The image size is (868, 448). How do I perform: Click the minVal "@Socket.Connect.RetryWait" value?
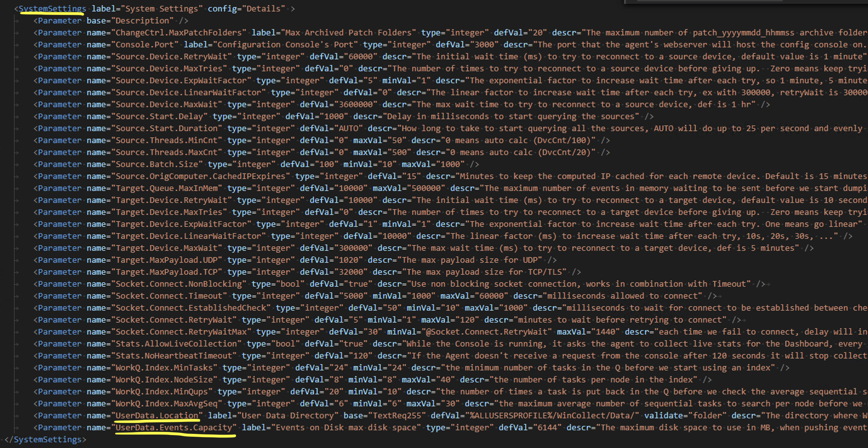click(x=487, y=332)
